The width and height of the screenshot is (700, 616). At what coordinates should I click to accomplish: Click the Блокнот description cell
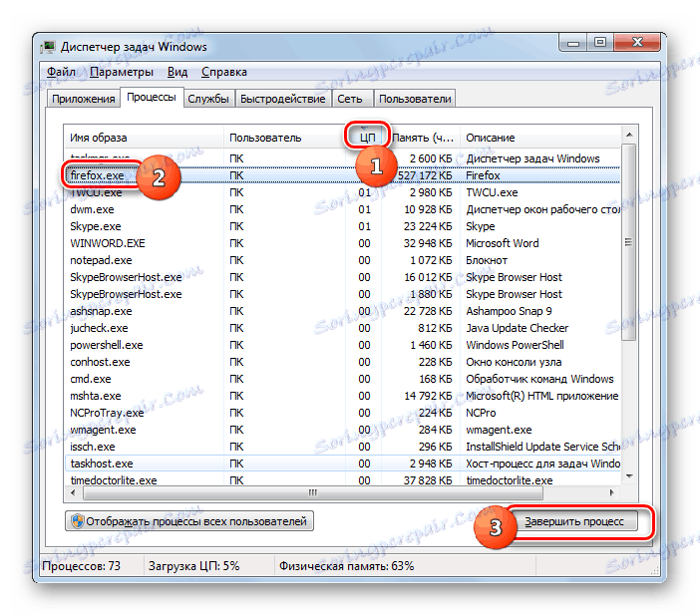pyautogui.click(x=487, y=260)
